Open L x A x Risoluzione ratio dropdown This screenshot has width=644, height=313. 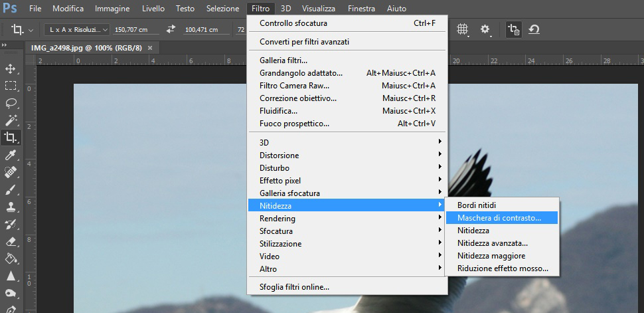[77, 30]
